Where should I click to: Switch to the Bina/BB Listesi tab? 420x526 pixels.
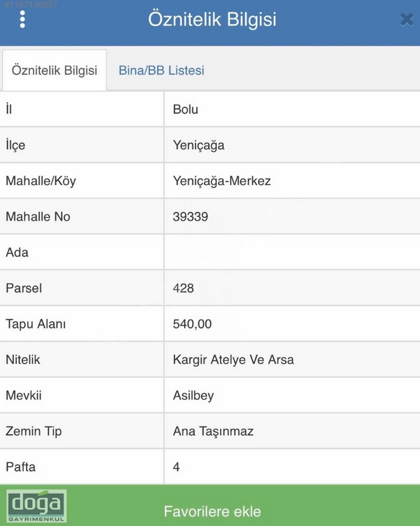(161, 70)
